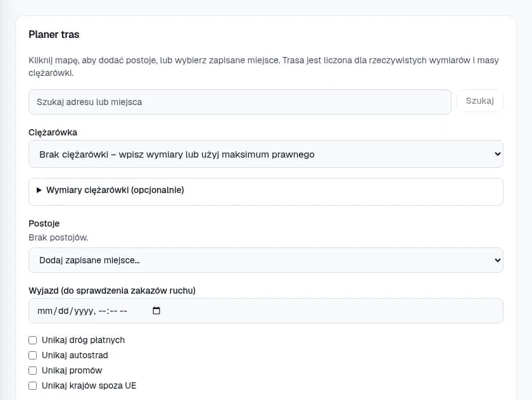532x400 pixels.
Task: Expand the Wymiary ciężarówki (opcjonalnie) section
Action: [x=265, y=192]
